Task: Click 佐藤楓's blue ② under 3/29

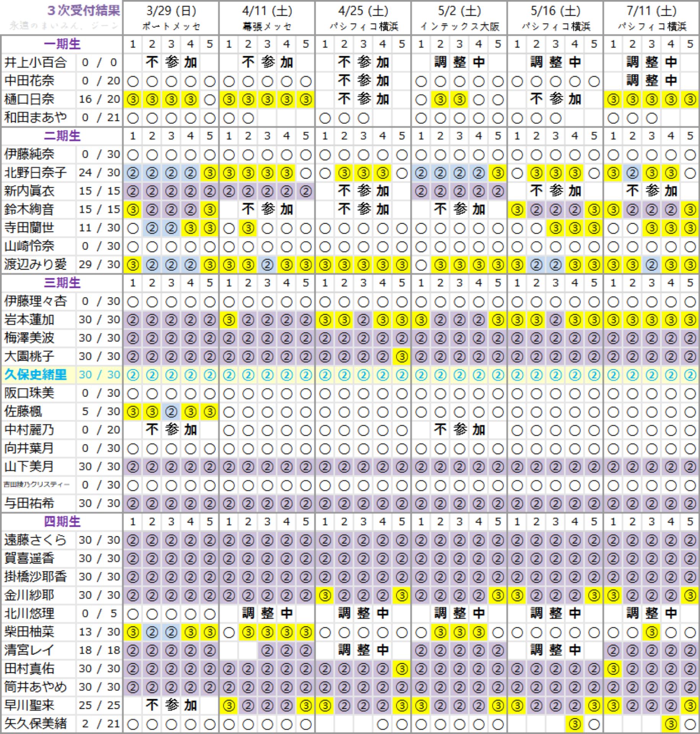Action: point(171,412)
